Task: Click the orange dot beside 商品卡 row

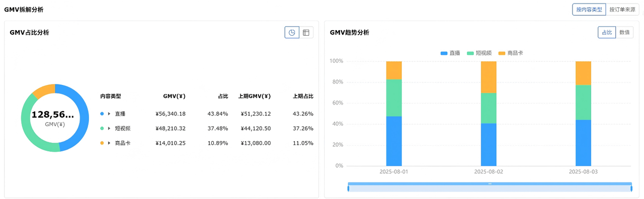Action: pyautogui.click(x=102, y=143)
